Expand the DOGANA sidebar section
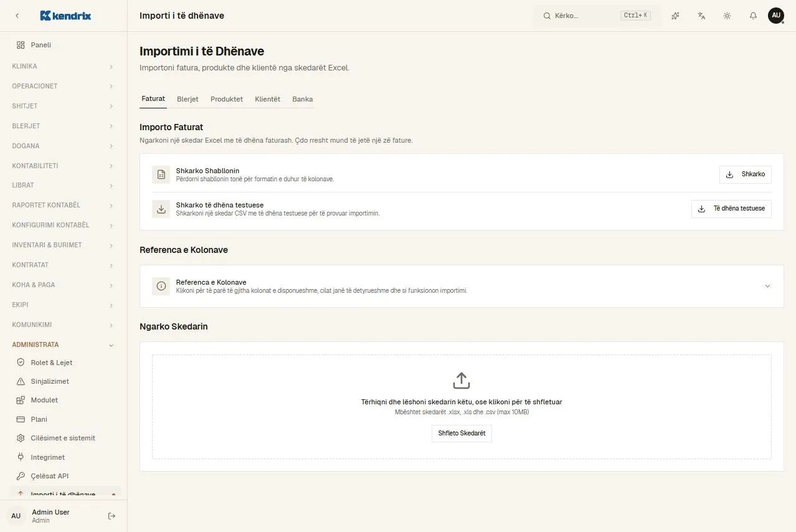 coord(64,146)
